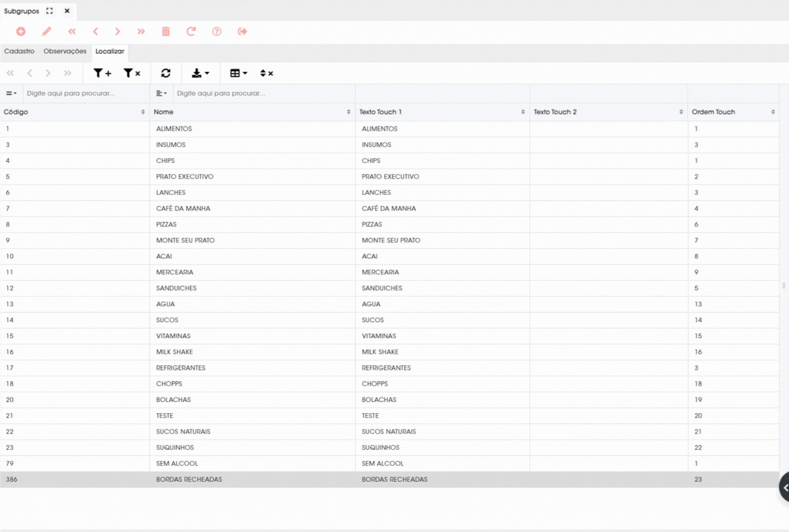Select the MERCEARIA name cell
This screenshot has height=532, width=789.
tap(252, 272)
